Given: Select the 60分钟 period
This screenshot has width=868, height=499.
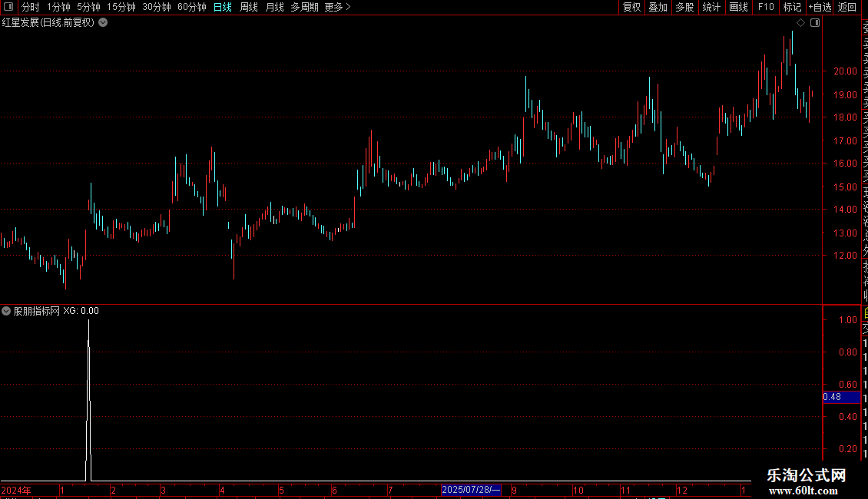Looking at the screenshot, I should [191, 7].
